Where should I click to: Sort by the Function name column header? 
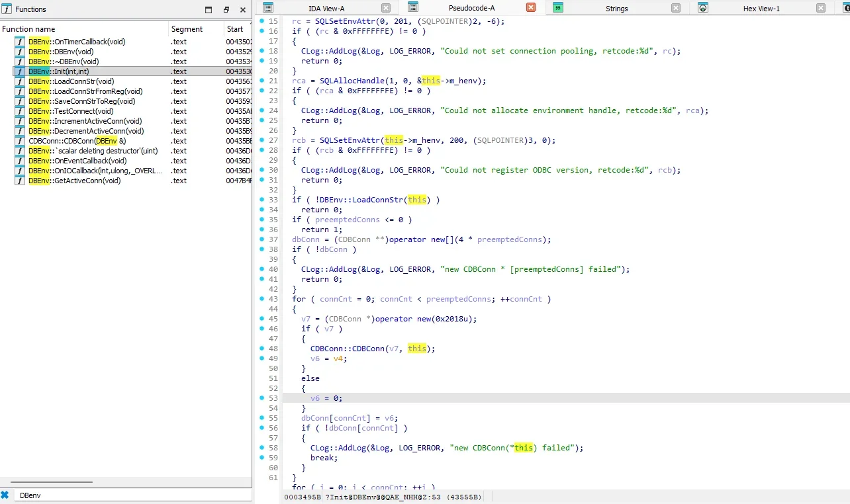coord(85,29)
